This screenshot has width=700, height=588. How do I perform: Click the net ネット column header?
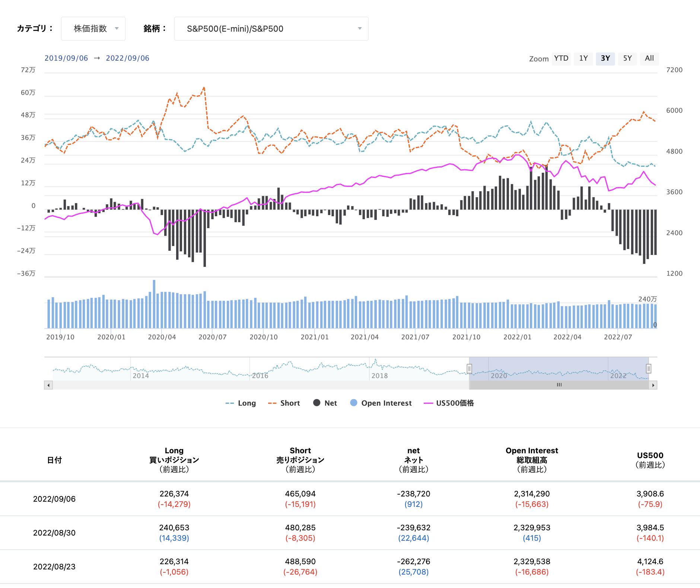413,460
